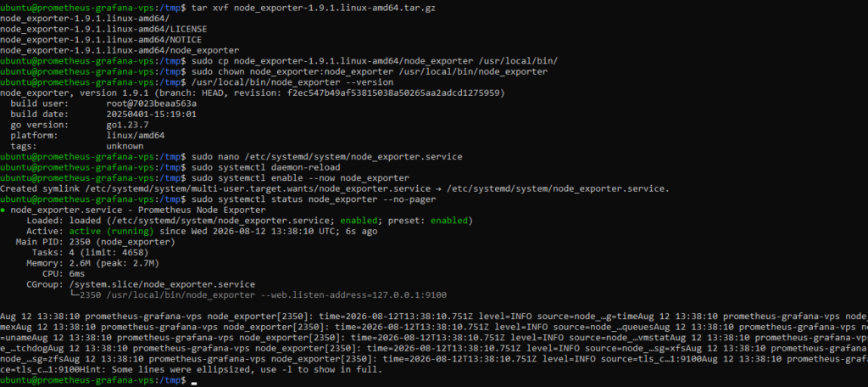
Task: Click the 'Created symlink' output line
Action: click(334, 188)
